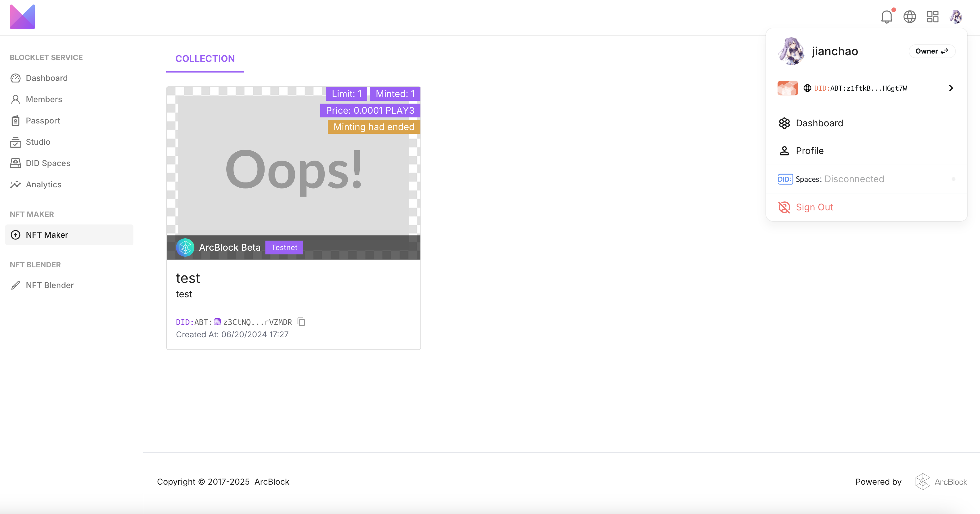Open the apps grid icon in header
The height and width of the screenshot is (514, 980).
pos(933,17)
